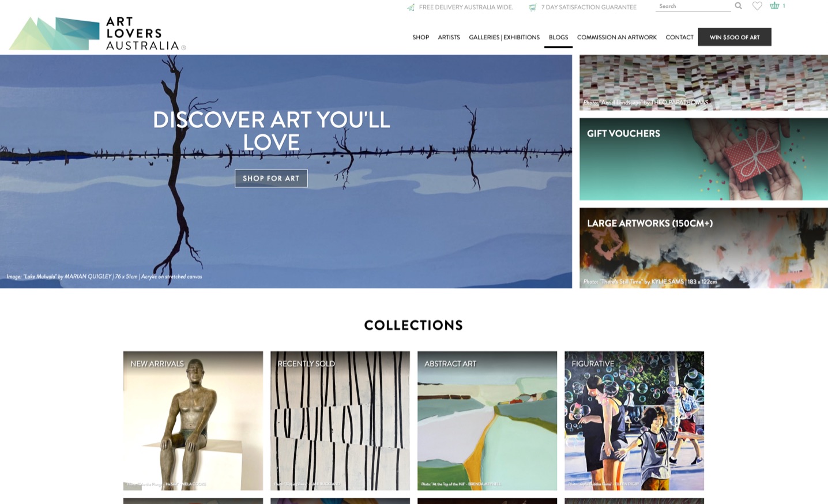
Task: Click the search magnifier icon
Action: point(738,6)
